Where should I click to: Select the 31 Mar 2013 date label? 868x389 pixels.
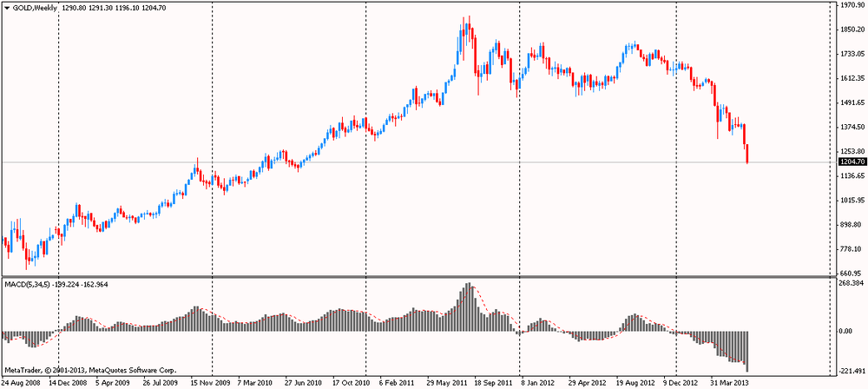pos(730,382)
